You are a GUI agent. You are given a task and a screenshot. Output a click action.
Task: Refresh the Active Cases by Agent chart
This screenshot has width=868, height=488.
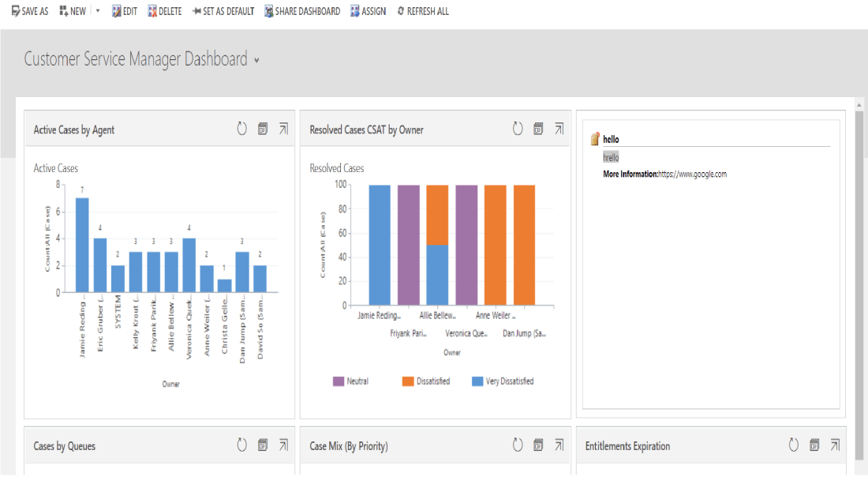[x=242, y=130]
